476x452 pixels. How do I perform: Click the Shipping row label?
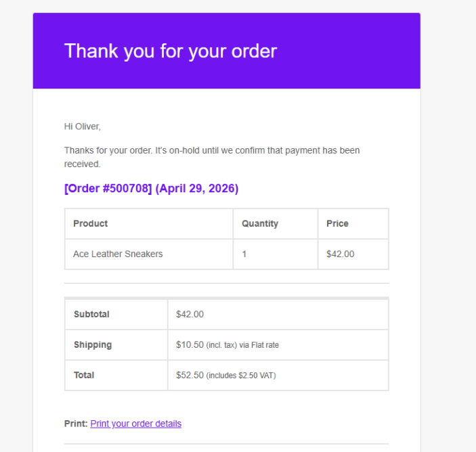coord(93,344)
